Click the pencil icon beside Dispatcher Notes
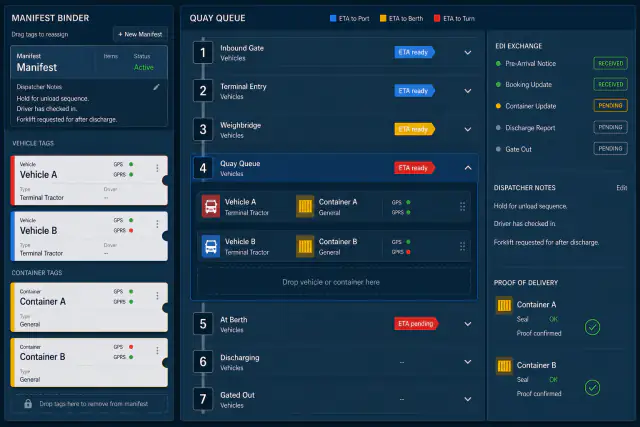 click(x=156, y=87)
